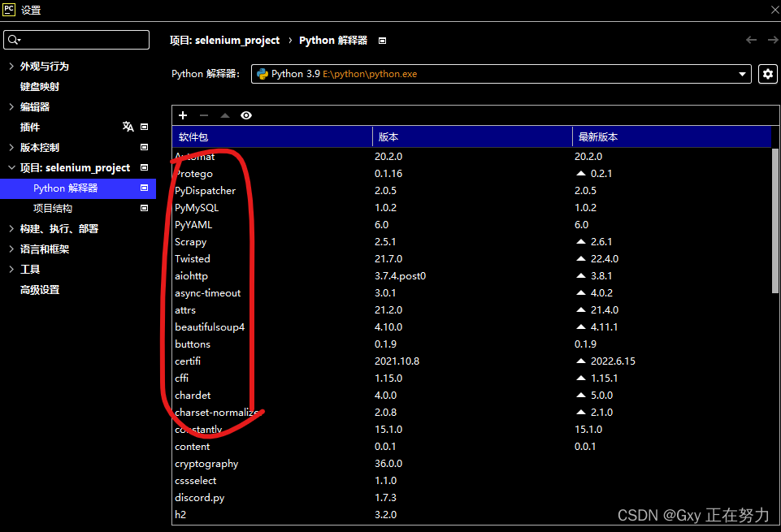The image size is (781, 532).
Task: Click the search magnifier icon in settings
Action: (14, 40)
